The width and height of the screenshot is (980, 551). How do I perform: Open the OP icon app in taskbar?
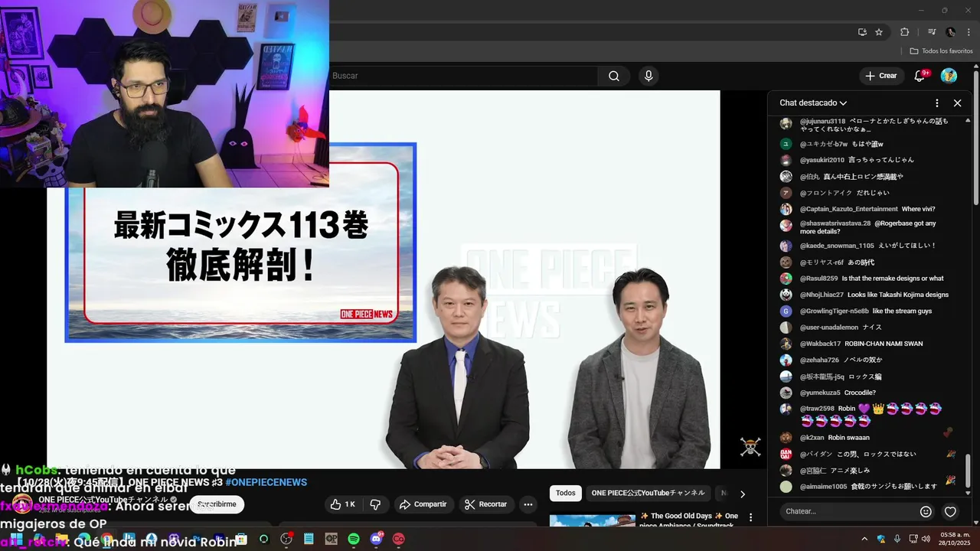point(332,539)
